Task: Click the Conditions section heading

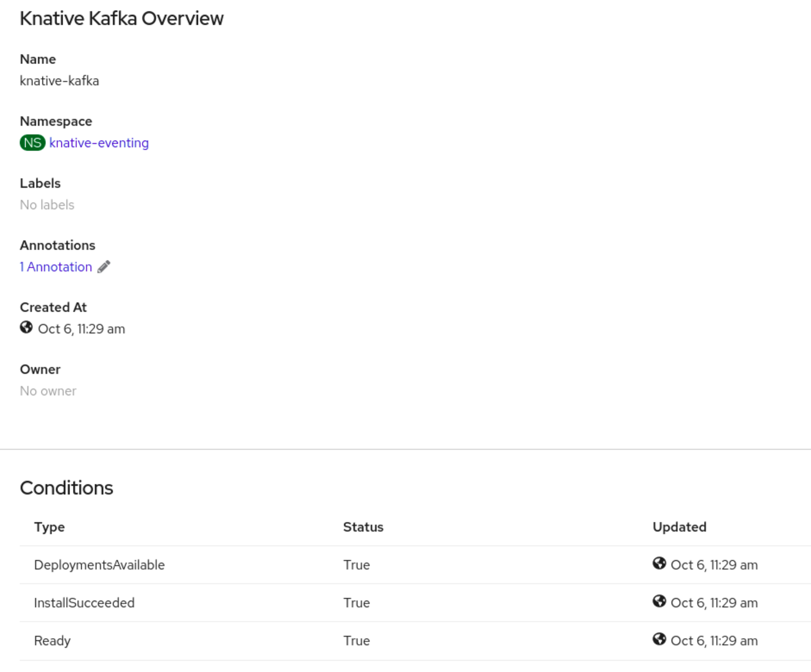Action: pyautogui.click(x=66, y=488)
